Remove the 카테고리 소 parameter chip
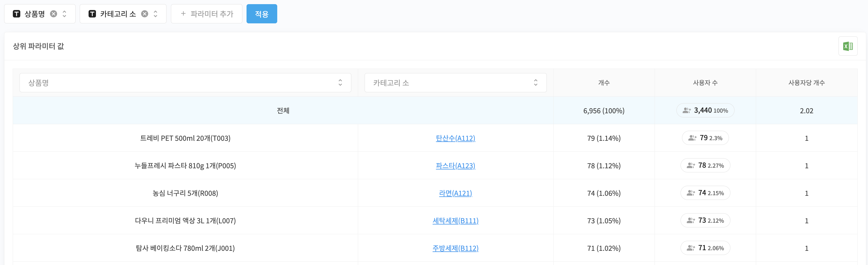This screenshot has height=265, width=868. point(145,14)
